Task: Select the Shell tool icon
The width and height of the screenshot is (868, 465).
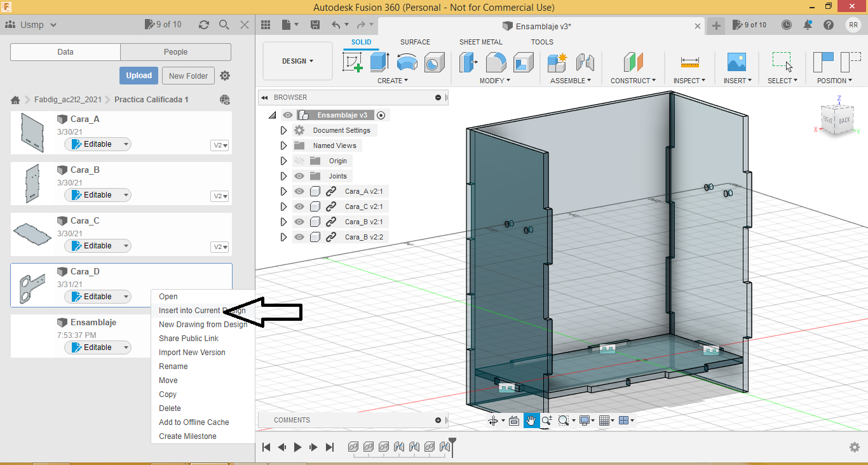Action: pyautogui.click(x=524, y=62)
